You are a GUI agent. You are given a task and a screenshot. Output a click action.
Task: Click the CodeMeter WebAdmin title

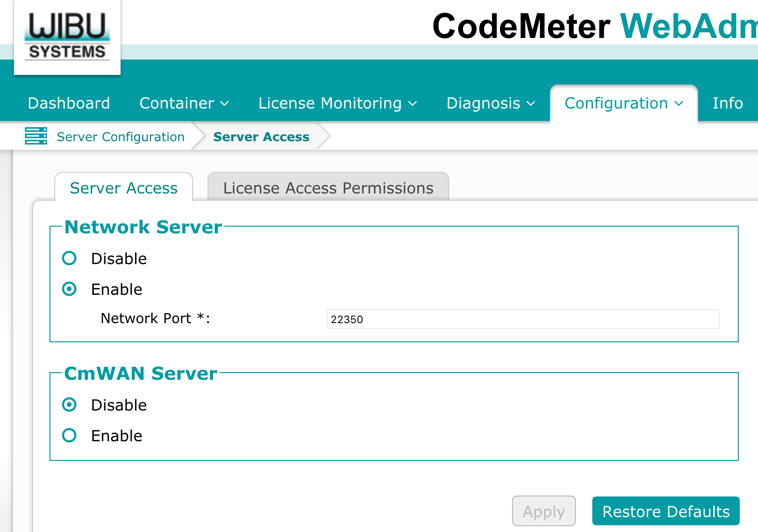(x=594, y=26)
